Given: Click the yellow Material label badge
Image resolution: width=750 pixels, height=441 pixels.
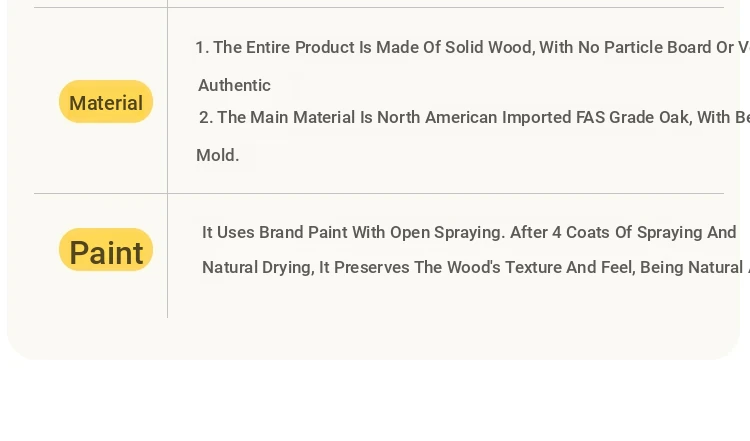Looking at the screenshot, I should coord(106,101).
